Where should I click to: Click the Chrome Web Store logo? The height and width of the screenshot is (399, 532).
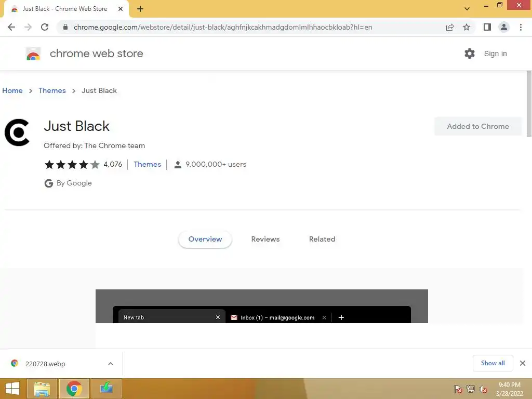(x=33, y=54)
